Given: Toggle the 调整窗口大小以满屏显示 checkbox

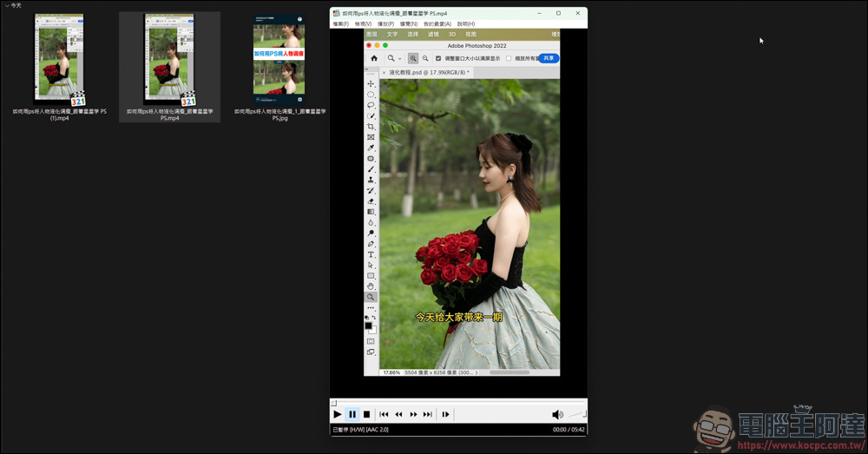Looking at the screenshot, I should (x=438, y=58).
